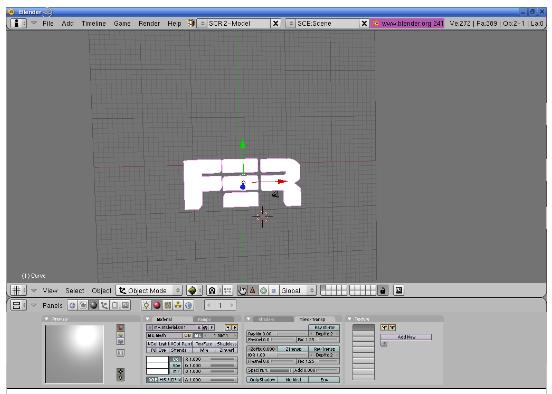The image size is (552, 394).
Task: Click the Col color button
Action: coord(175,359)
